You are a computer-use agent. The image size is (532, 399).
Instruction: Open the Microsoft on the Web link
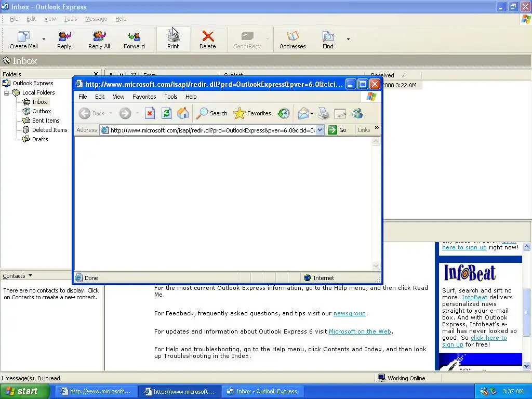(360, 331)
